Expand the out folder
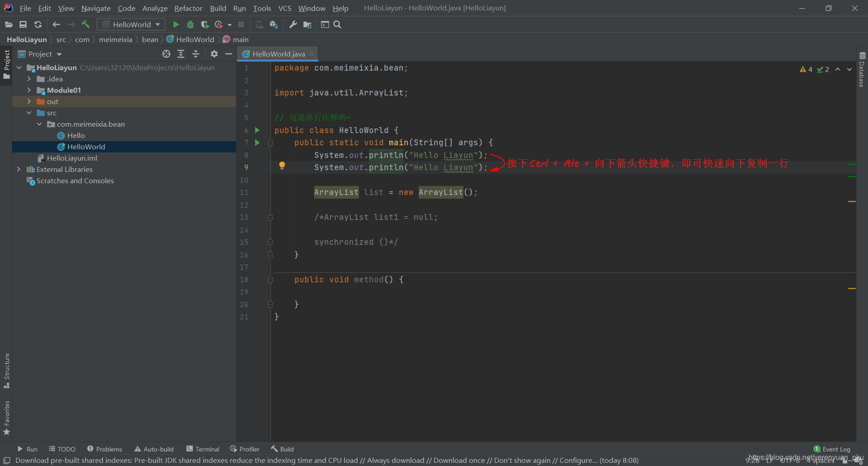Image resolution: width=868 pixels, height=466 pixels. pyautogui.click(x=29, y=101)
